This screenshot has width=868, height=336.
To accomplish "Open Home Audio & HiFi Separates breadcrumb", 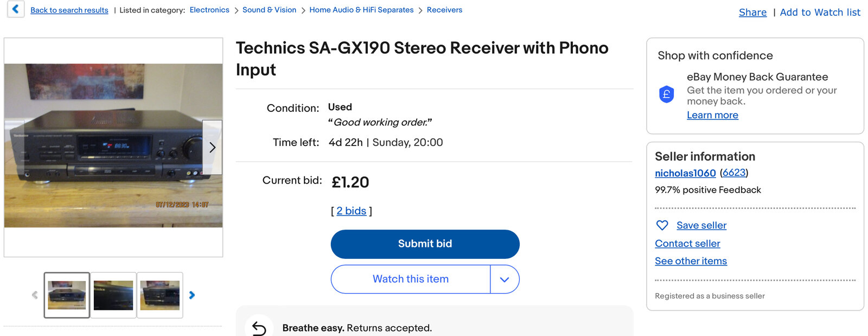I will click(x=361, y=10).
